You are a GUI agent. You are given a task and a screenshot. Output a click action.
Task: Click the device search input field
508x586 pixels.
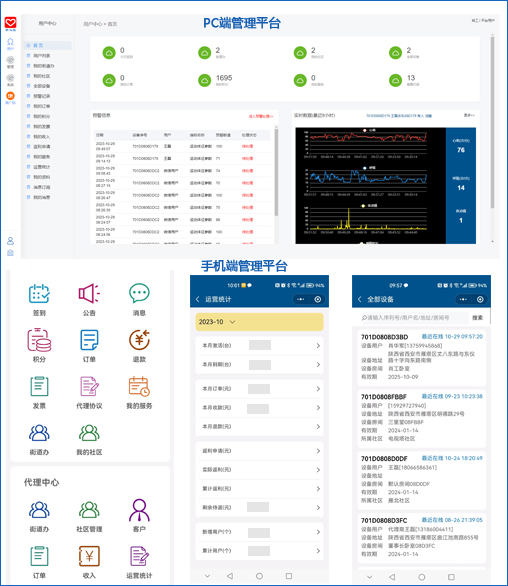pos(413,318)
